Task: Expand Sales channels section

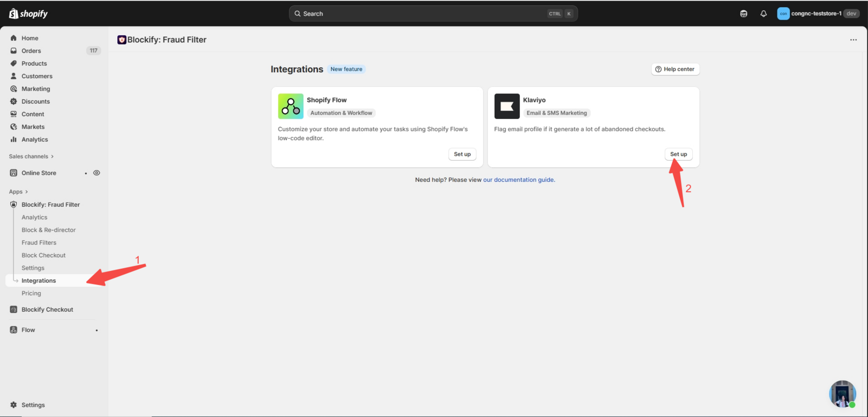Action: [x=31, y=156]
